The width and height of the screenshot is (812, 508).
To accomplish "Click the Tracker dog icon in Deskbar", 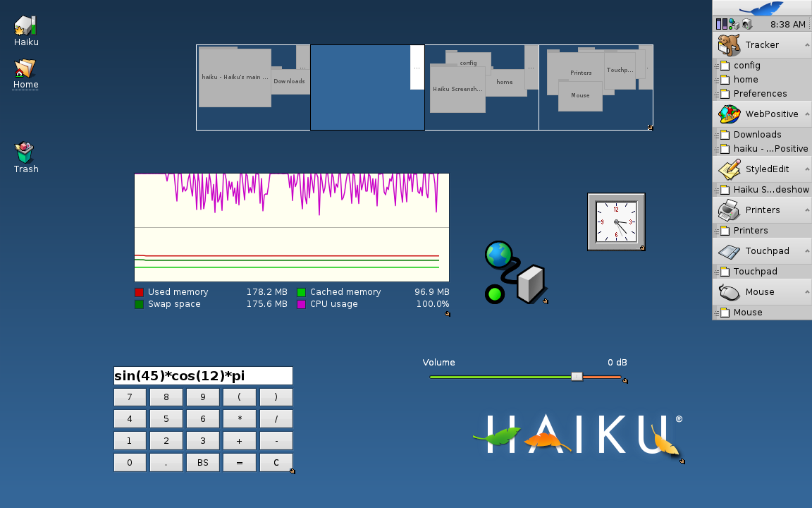I will [729, 44].
